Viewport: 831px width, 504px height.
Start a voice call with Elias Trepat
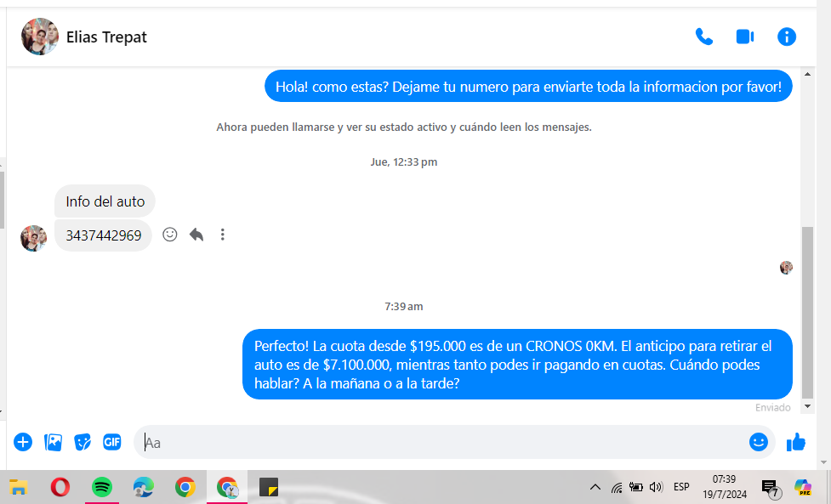pos(703,37)
